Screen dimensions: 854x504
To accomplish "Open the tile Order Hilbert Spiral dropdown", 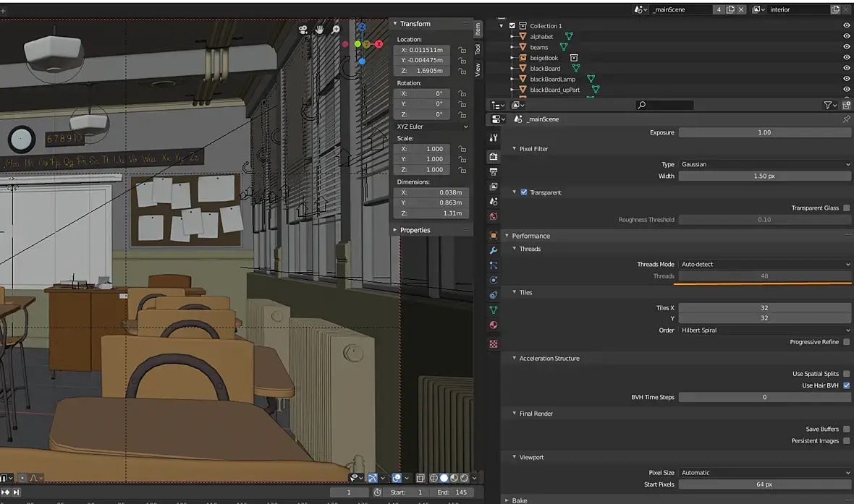I will click(x=764, y=330).
